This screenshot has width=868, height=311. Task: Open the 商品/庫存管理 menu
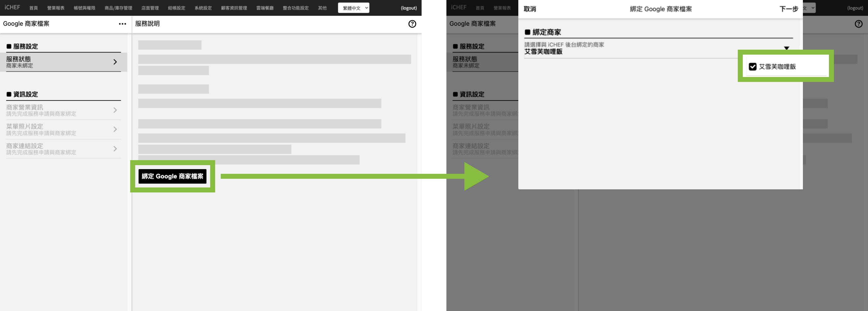(118, 8)
